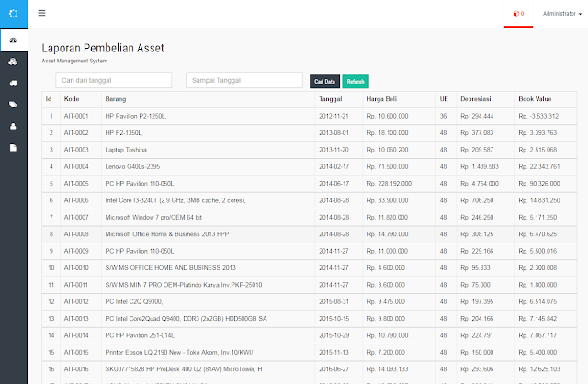The image size is (588, 384).
Task: Open the dashboard sidebar icon
Action: coord(13,40)
